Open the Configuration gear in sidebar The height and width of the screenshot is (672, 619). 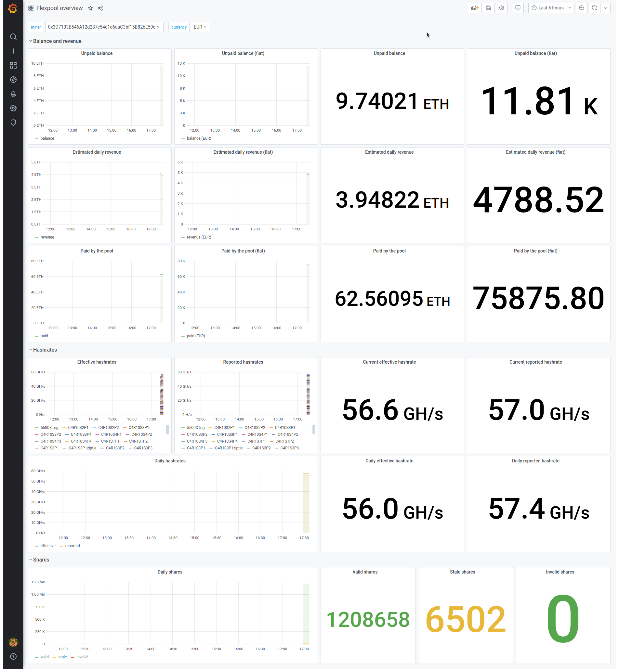(13, 109)
